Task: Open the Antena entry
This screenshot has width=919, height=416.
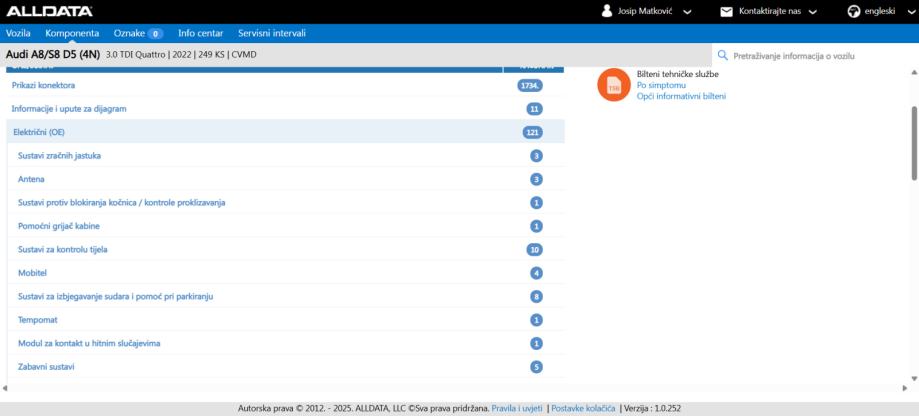Action: click(31, 179)
